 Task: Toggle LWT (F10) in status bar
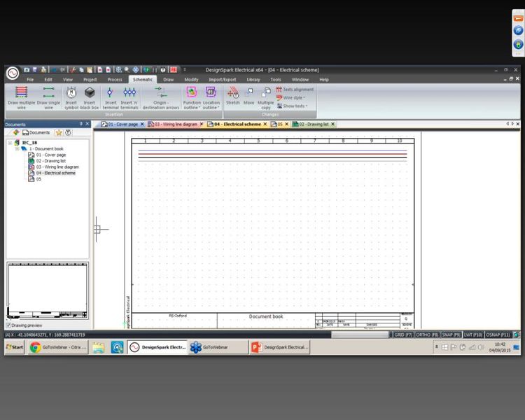[473, 335]
